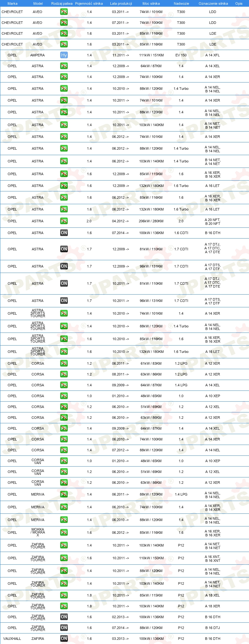Image resolution: width=249 pixels, height=644 pixels.
Task: Click petrol icon in Corsa 1.4 LPG row
Action: point(64,385)
